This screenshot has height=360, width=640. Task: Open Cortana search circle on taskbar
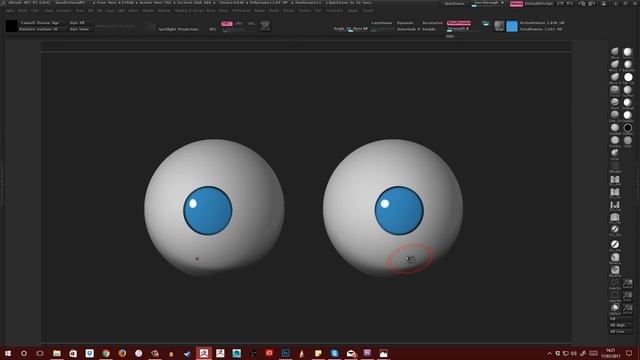tap(24, 353)
